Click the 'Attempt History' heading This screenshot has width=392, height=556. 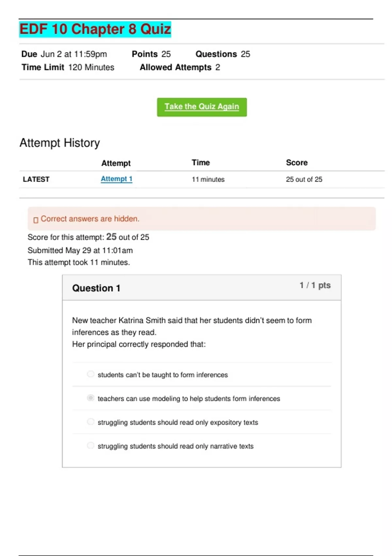coord(60,143)
